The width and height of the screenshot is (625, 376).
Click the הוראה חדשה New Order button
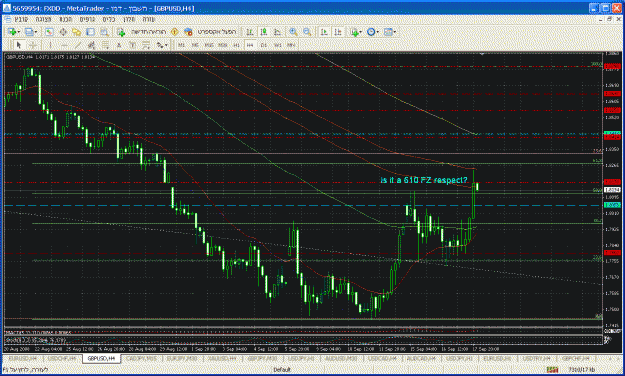tap(142, 32)
